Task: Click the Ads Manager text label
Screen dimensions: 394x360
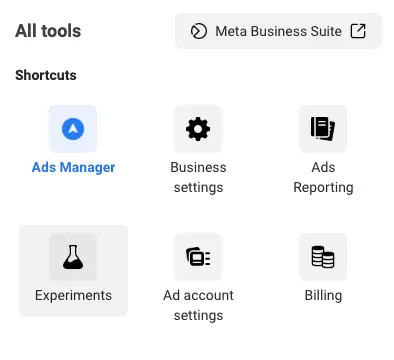Action: (73, 167)
